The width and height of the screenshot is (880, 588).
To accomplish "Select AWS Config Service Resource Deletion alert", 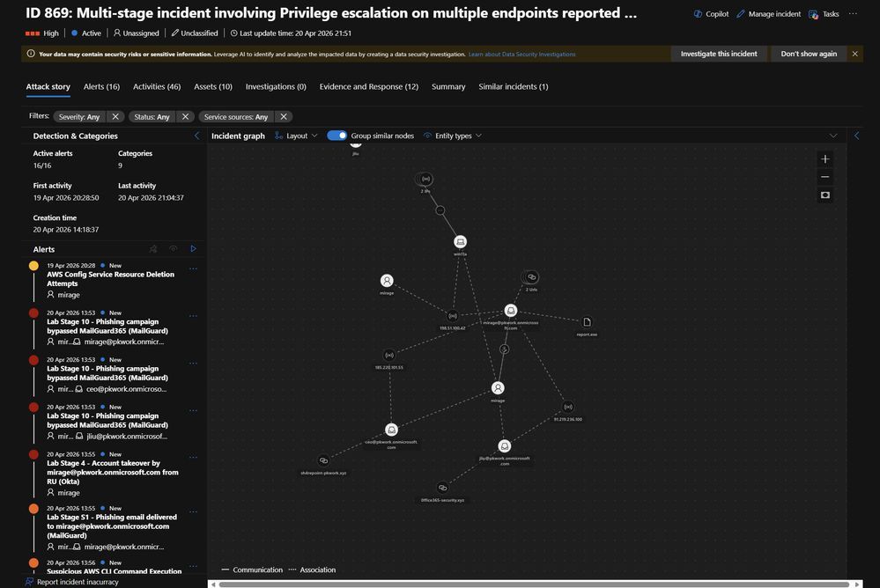I will click(110, 279).
